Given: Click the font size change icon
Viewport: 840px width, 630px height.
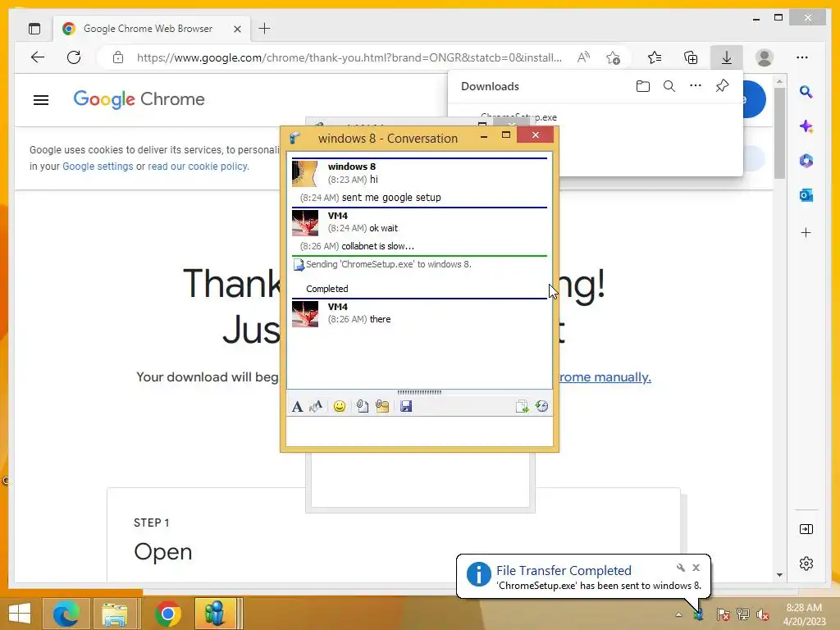Looking at the screenshot, I should (316, 407).
